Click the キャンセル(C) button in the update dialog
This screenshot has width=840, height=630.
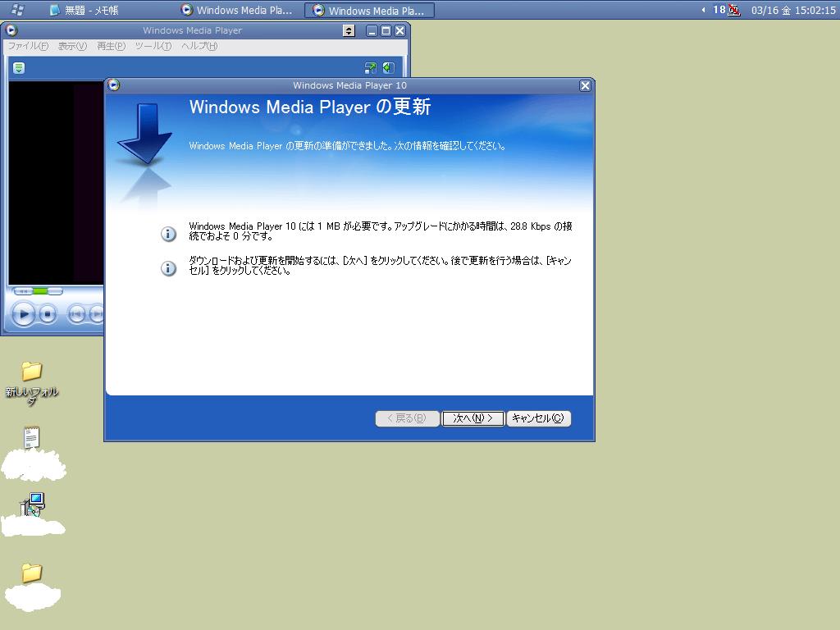(x=538, y=418)
